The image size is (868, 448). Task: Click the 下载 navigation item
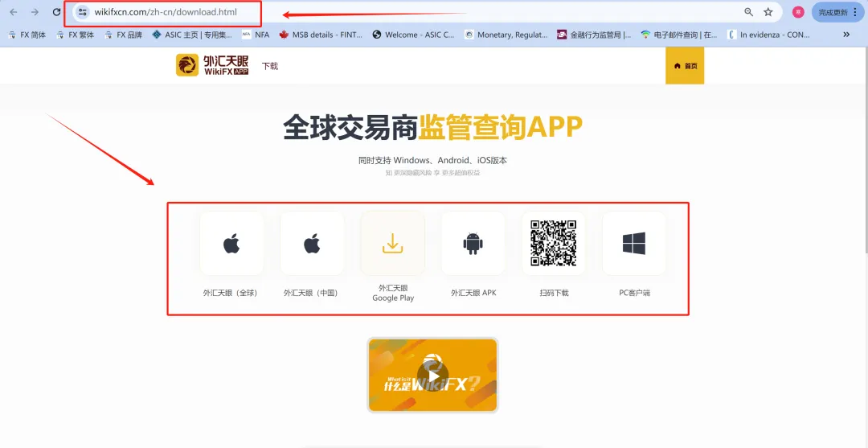click(x=270, y=66)
